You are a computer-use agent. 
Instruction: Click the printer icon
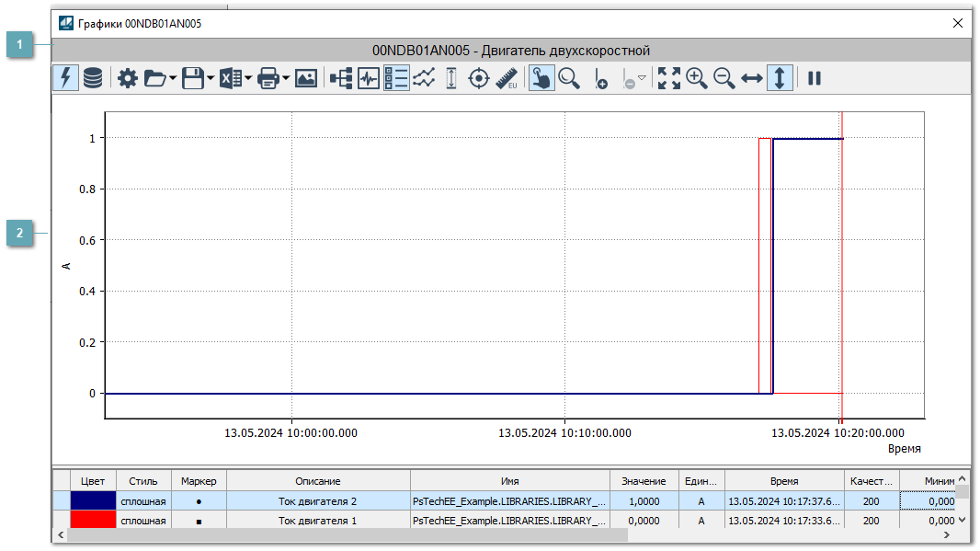pyautogui.click(x=268, y=79)
